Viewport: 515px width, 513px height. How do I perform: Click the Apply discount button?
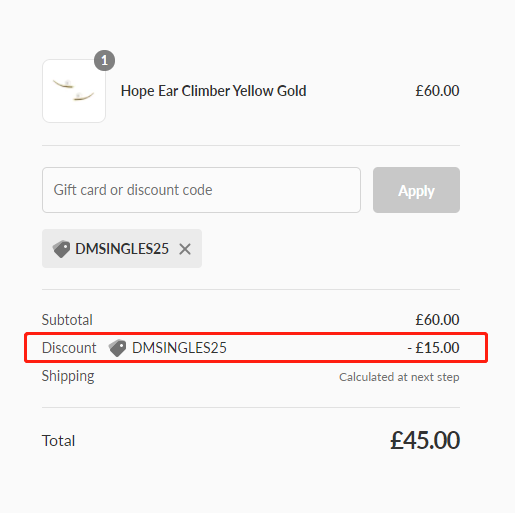tap(416, 190)
